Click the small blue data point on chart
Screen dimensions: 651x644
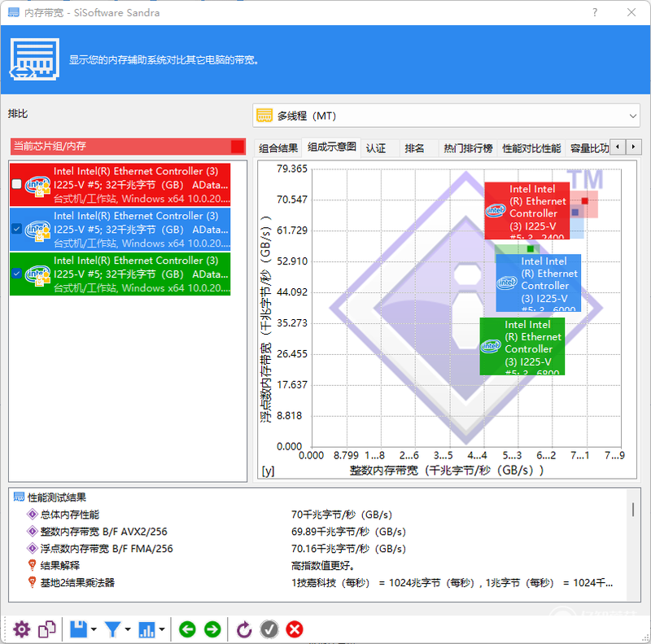575,212
